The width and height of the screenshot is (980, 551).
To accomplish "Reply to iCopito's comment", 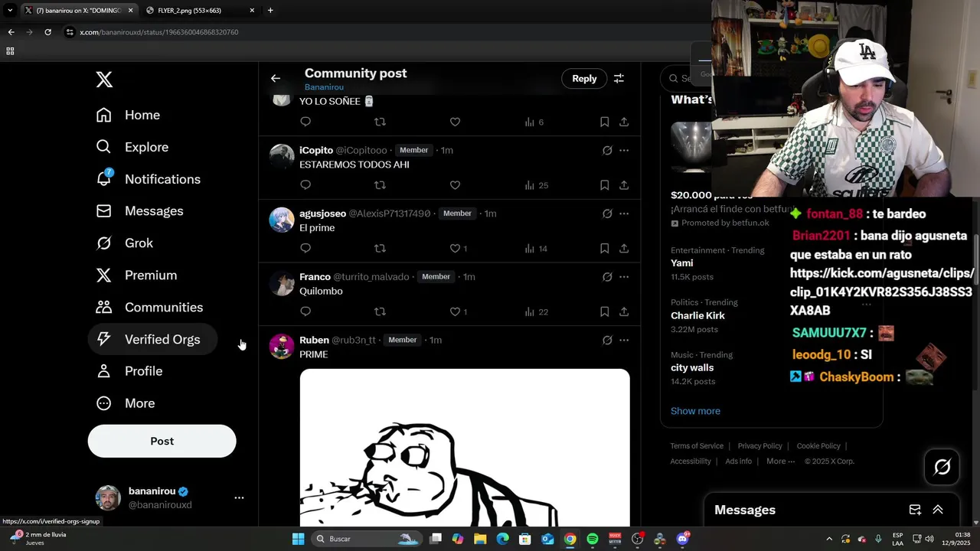I will tap(305, 185).
